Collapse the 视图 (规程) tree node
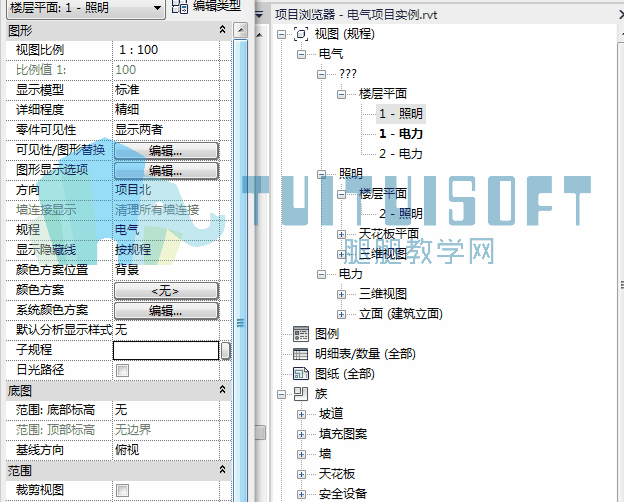Screen dimensions: 624x502 281,35
